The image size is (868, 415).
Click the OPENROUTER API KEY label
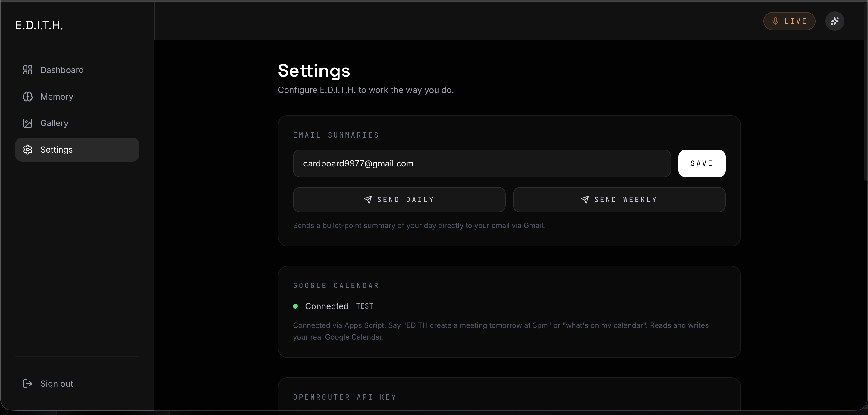[344, 397]
